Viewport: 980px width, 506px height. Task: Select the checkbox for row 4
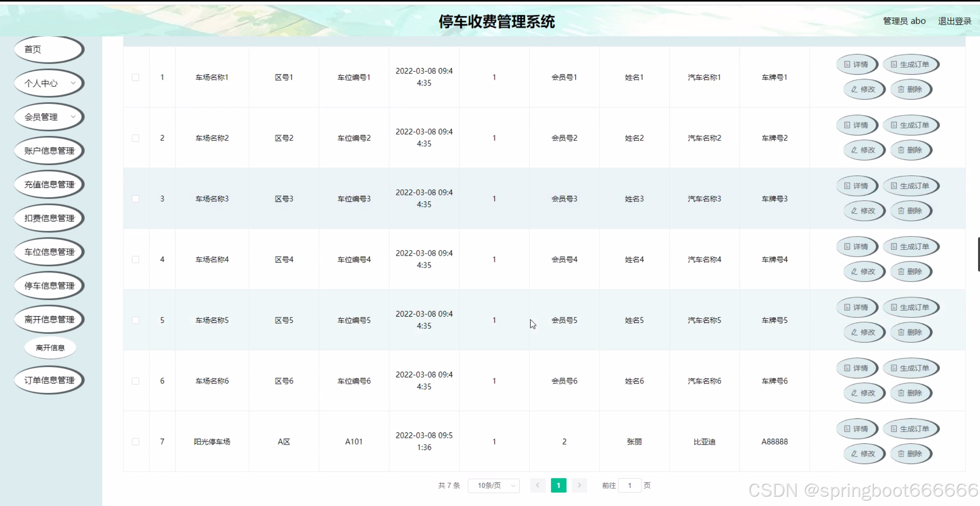pos(135,259)
